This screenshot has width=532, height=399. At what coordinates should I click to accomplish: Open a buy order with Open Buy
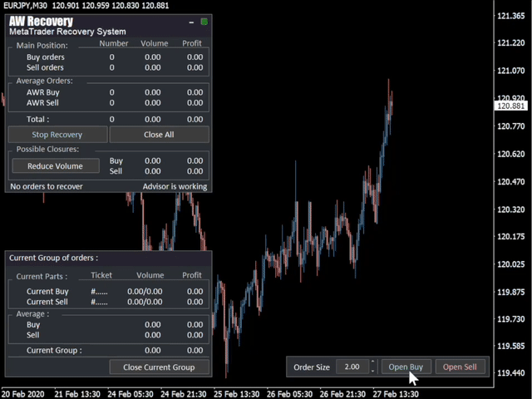[x=406, y=367]
